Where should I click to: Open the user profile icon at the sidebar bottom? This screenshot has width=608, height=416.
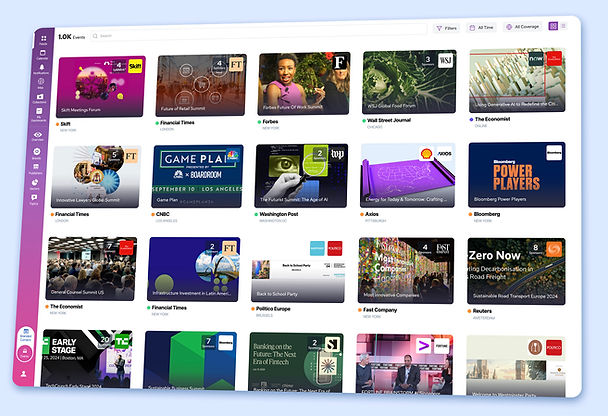24,374
